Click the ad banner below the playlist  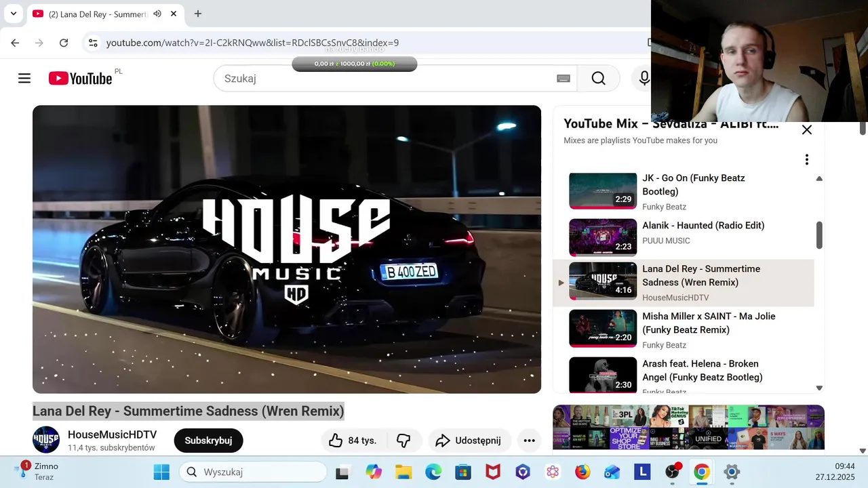688,427
